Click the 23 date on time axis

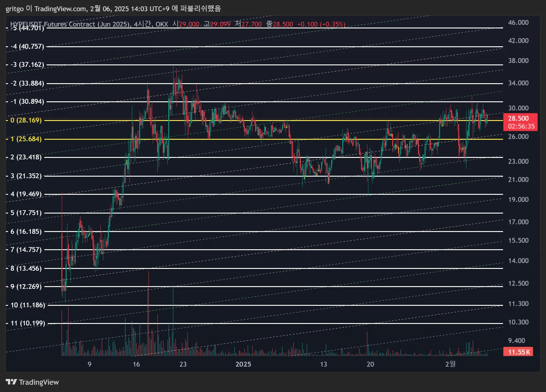pyautogui.click(x=183, y=364)
